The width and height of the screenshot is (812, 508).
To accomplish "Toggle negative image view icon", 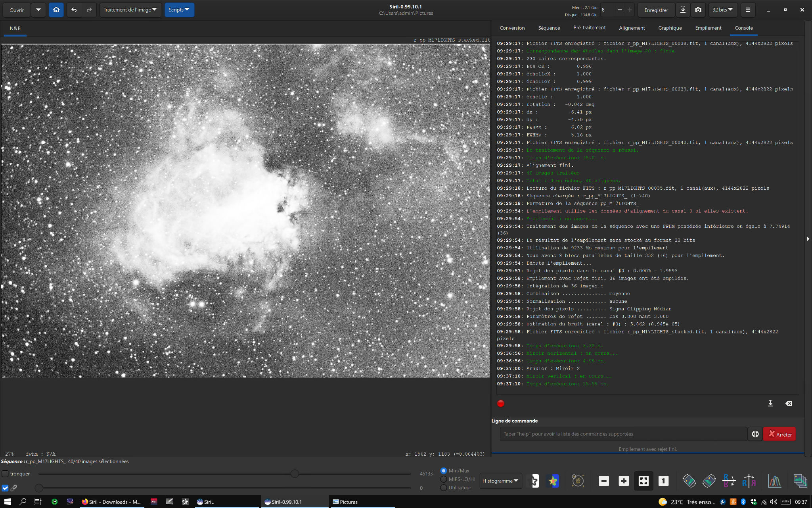I will click(535, 481).
